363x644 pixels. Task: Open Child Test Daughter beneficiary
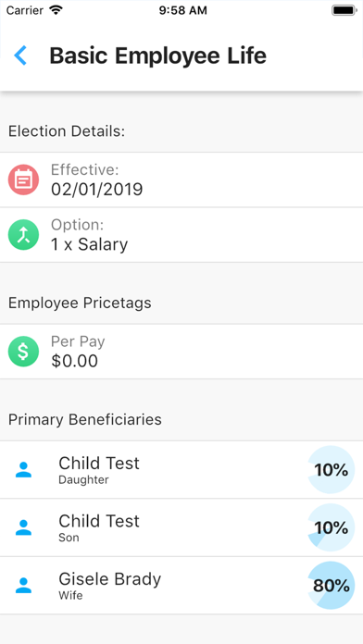pyautogui.click(x=181, y=470)
